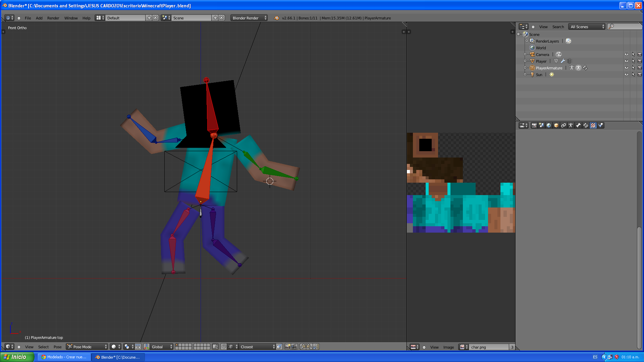The height and width of the screenshot is (362, 644).
Task: Toggle visibility of the Sun lamp
Action: (626, 74)
